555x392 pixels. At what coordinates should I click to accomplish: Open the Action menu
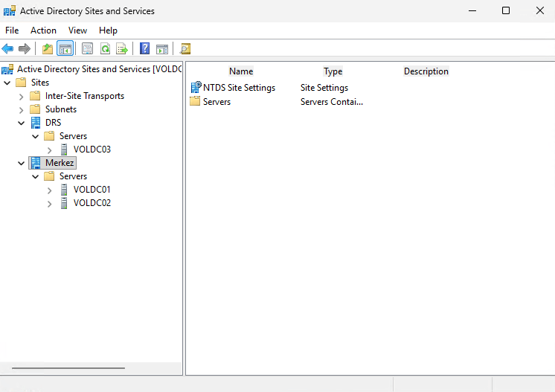[43, 30]
